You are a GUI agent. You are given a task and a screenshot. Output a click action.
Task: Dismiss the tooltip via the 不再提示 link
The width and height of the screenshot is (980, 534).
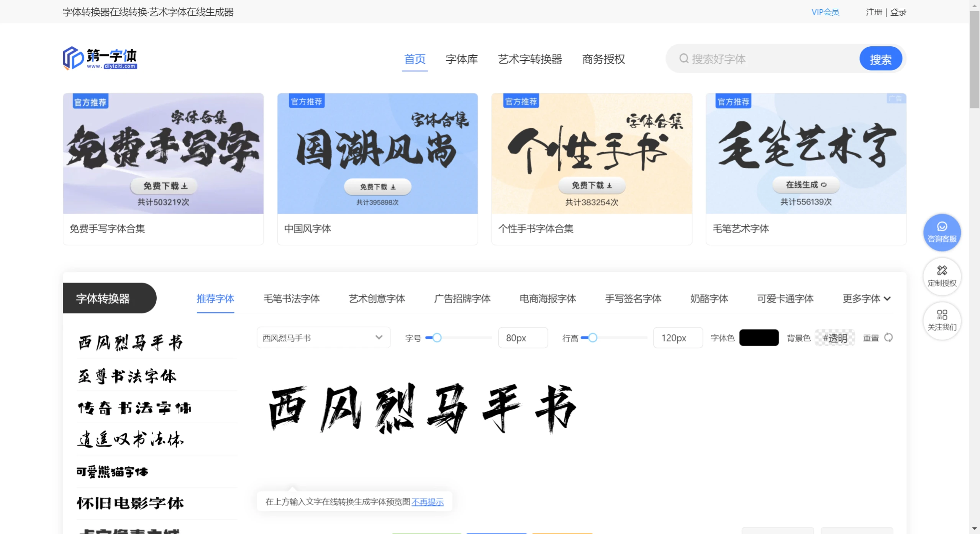tap(428, 502)
